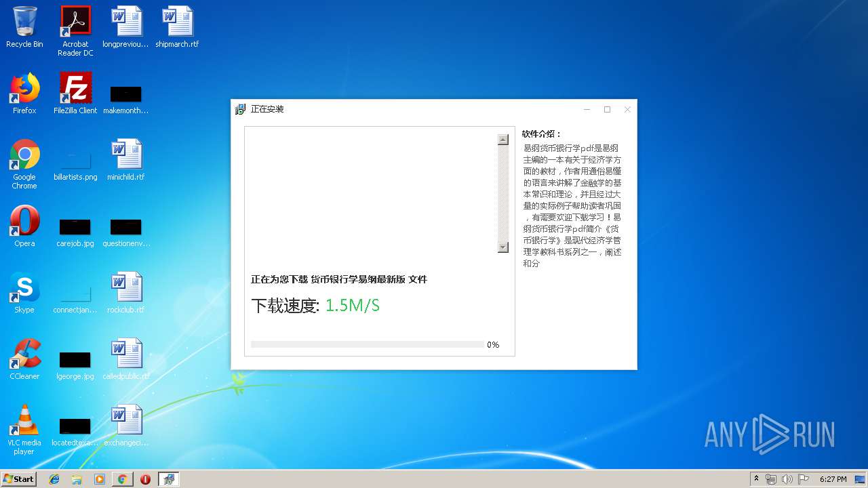Click the 下载速度 1.5M/S text
Viewport: 868px width, 488px height.
(315, 306)
